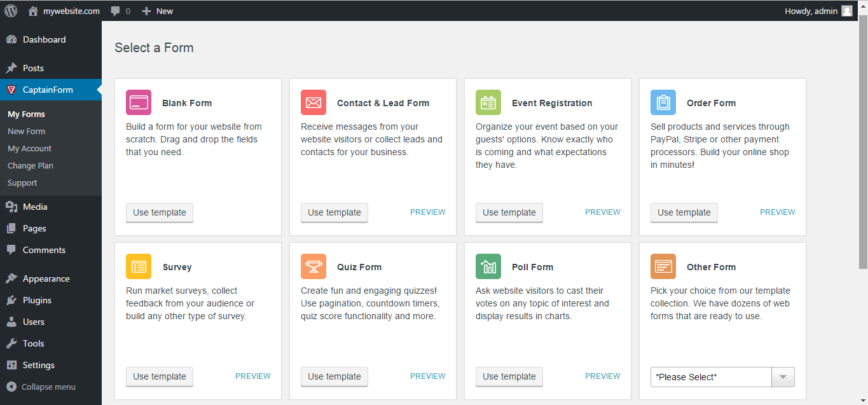Preview the Order Form
Screen dimensions: 868x405
coord(778,212)
